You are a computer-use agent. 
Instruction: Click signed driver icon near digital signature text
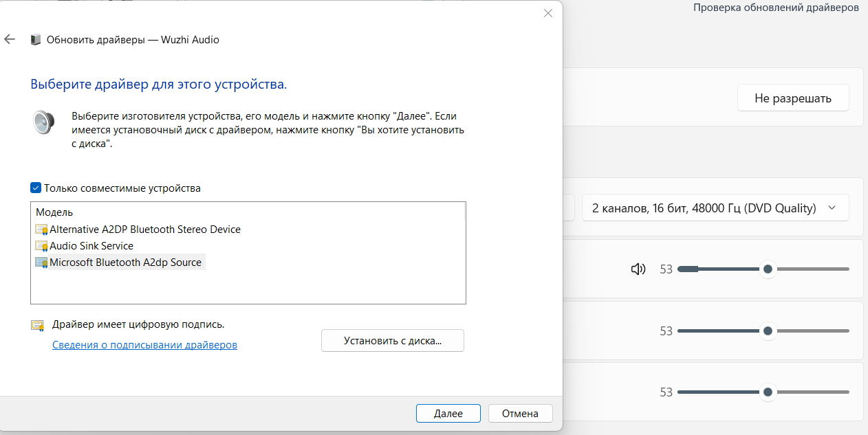tap(37, 326)
